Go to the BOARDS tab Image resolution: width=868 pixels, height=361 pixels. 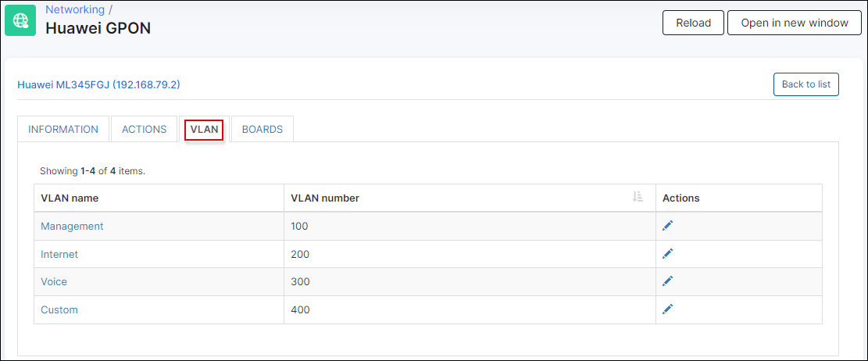pyautogui.click(x=263, y=129)
